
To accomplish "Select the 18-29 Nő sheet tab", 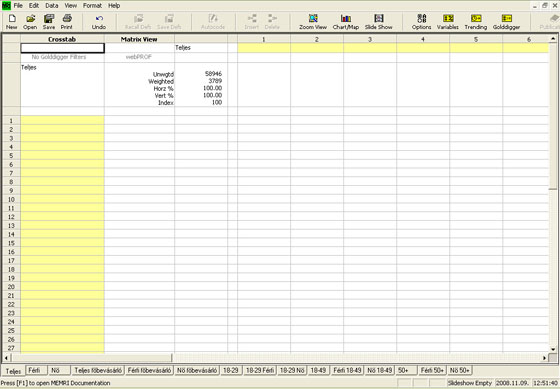I will [292, 370].
